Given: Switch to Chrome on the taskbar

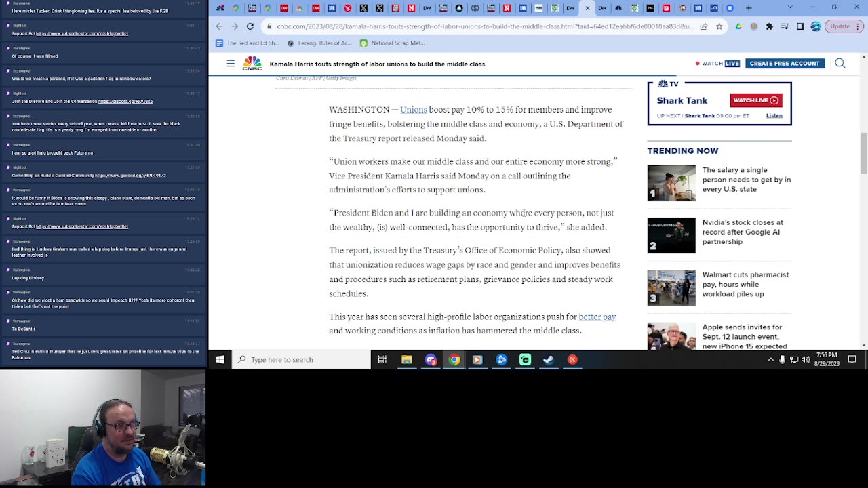Looking at the screenshot, I should 454,360.
